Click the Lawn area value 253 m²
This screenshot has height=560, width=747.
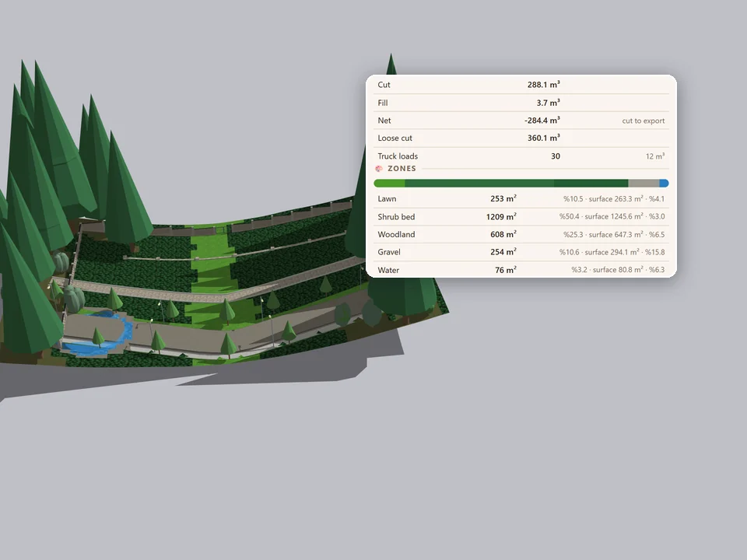(x=503, y=199)
